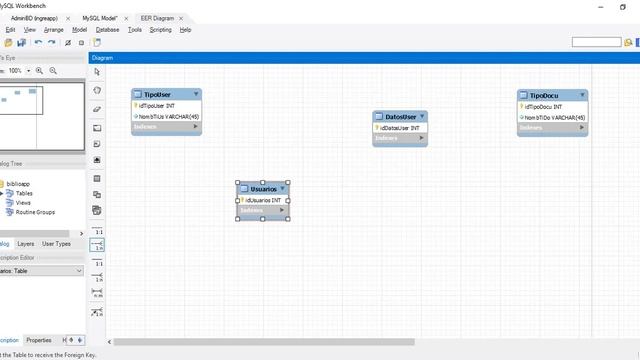The image size is (640, 360).
Task: Toggle align-to-grid square icon
Action: (x=81, y=42)
